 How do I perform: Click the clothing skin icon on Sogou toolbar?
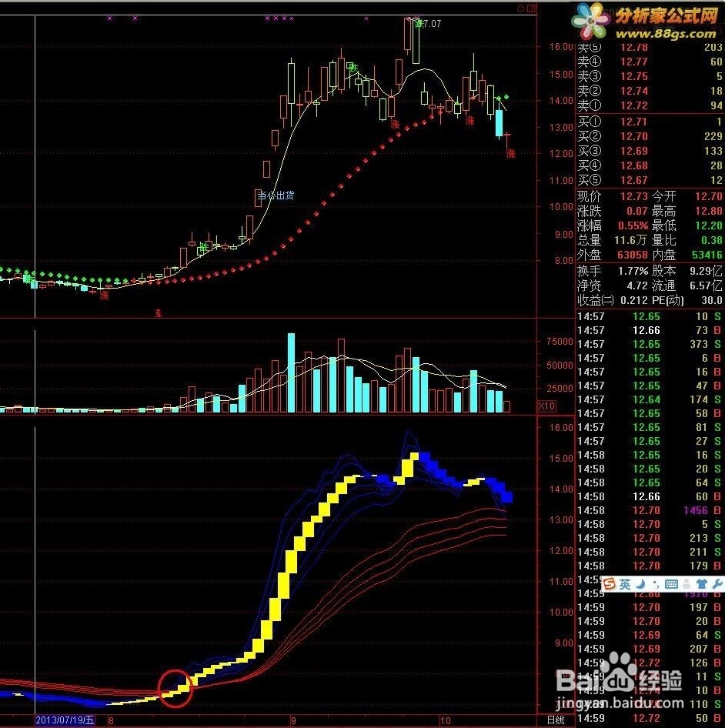coord(701,584)
